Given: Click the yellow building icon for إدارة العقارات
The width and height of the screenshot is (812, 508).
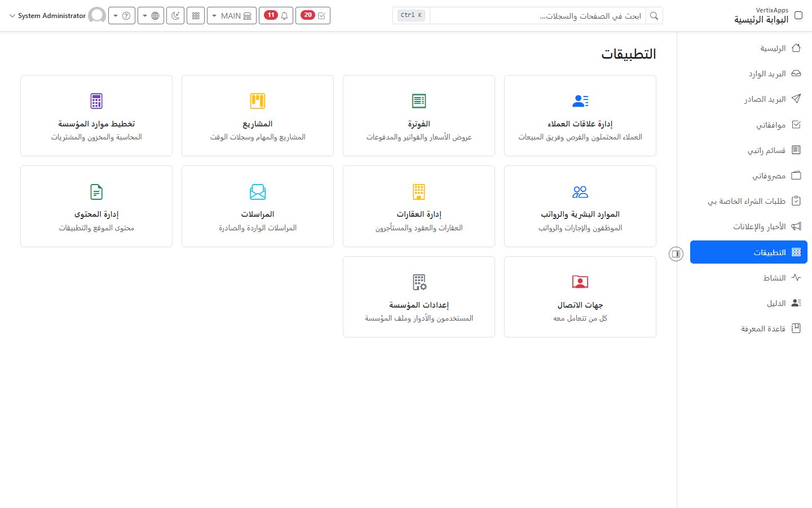Looking at the screenshot, I should pos(419,192).
